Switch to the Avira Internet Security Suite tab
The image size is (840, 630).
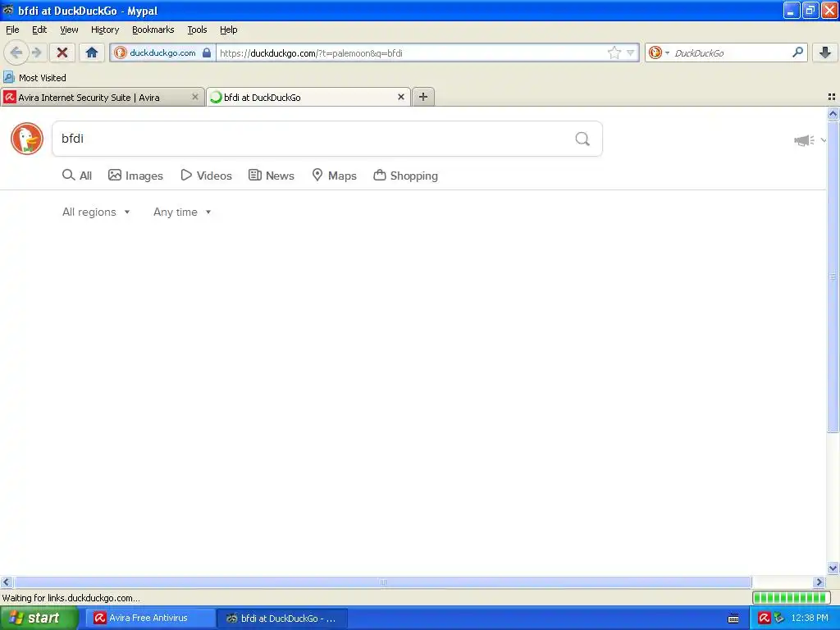[103, 97]
